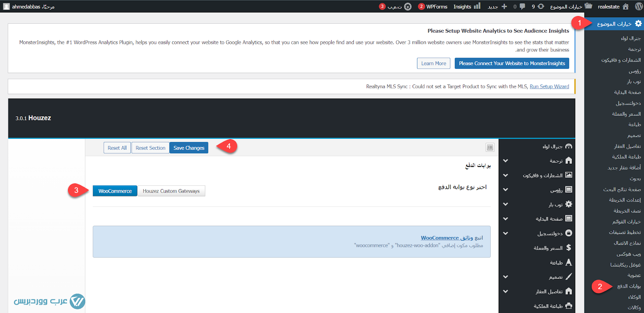Click the house icon for تفاصيل العقار panel row
Screen dimensions: 644x313
569,291
